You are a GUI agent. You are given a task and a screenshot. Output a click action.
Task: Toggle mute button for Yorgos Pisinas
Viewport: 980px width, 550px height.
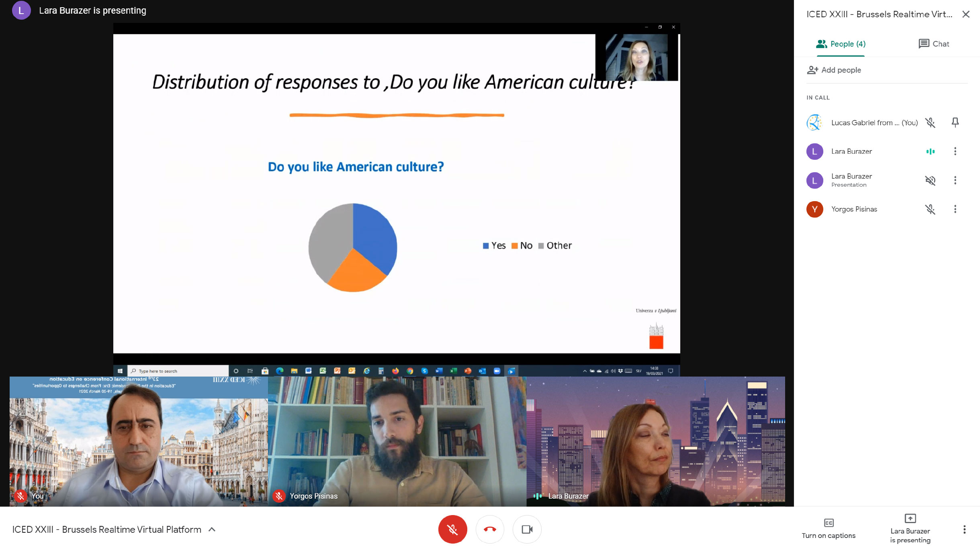[931, 209]
